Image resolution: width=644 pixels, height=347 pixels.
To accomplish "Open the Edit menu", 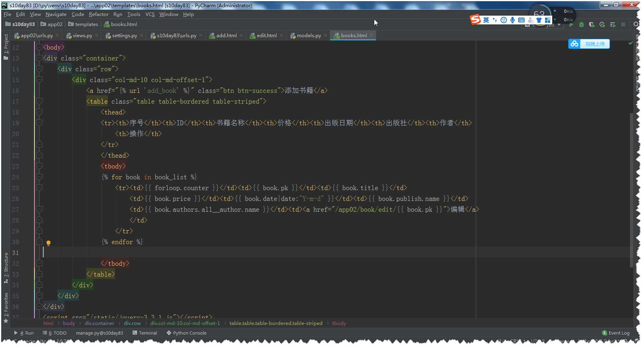I will point(20,14).
